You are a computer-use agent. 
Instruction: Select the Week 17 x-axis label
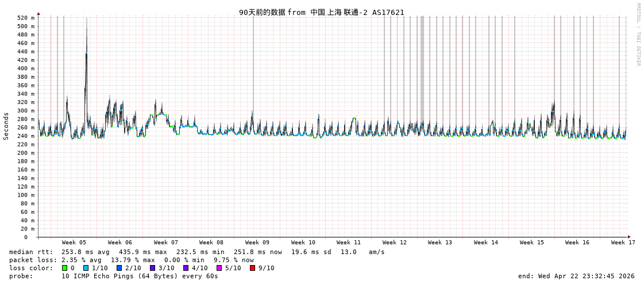(623, 243)
